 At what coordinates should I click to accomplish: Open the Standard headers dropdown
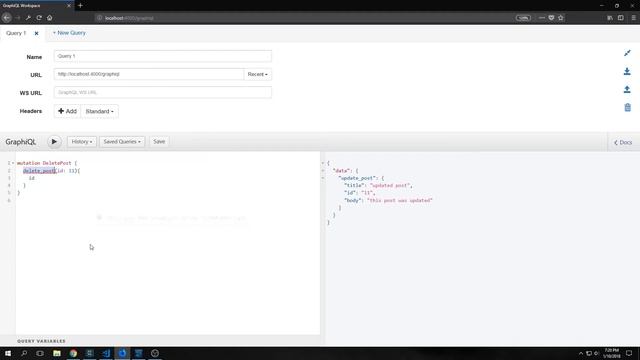point(100,111)
